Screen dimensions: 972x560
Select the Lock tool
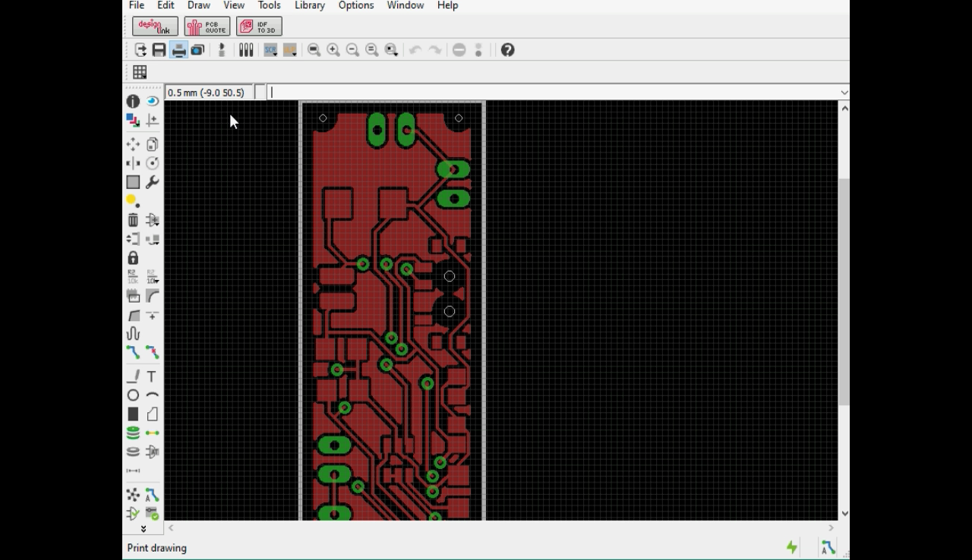click(x=133, y=258)
